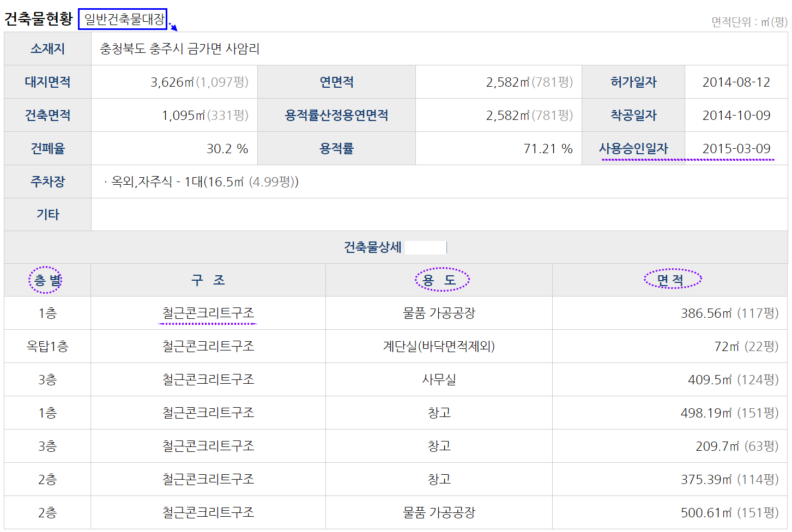Click the 대지면적 label cell
This screenshot has height=532, width=792.
47,82
